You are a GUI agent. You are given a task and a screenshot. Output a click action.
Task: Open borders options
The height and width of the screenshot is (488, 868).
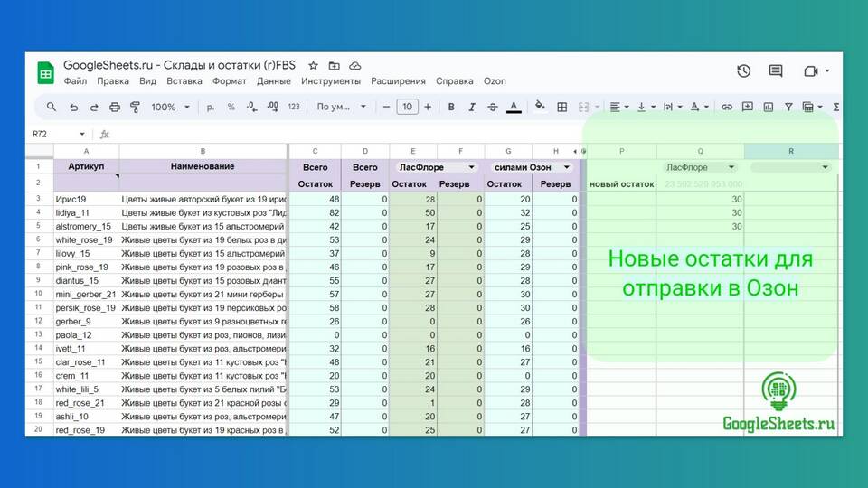(x=561, y=107)
